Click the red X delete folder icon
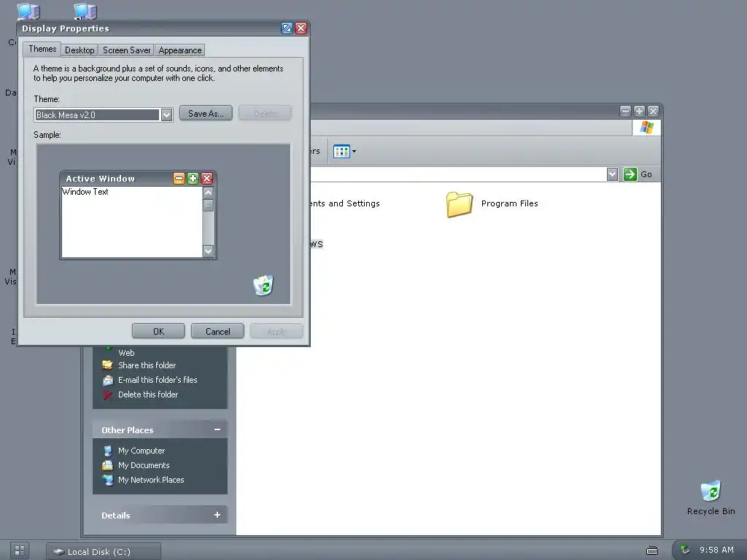This screenshot has height=560, width=747. tap(108, 394)
